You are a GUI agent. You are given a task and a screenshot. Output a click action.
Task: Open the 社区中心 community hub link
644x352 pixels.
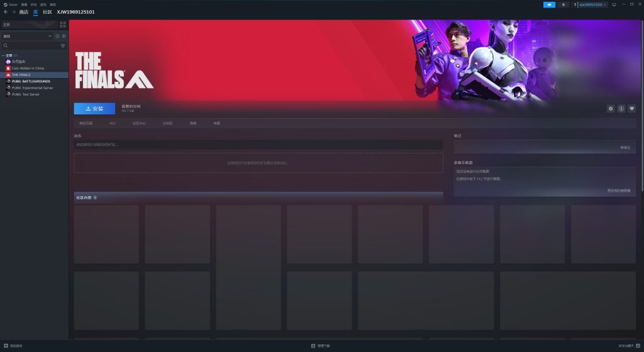(139, 123)
